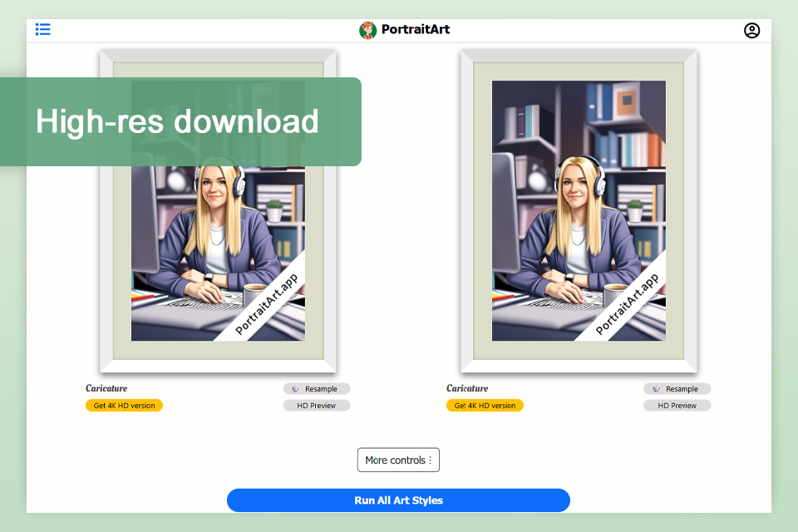Resample the left Caricature portrait

pos(317,389)
